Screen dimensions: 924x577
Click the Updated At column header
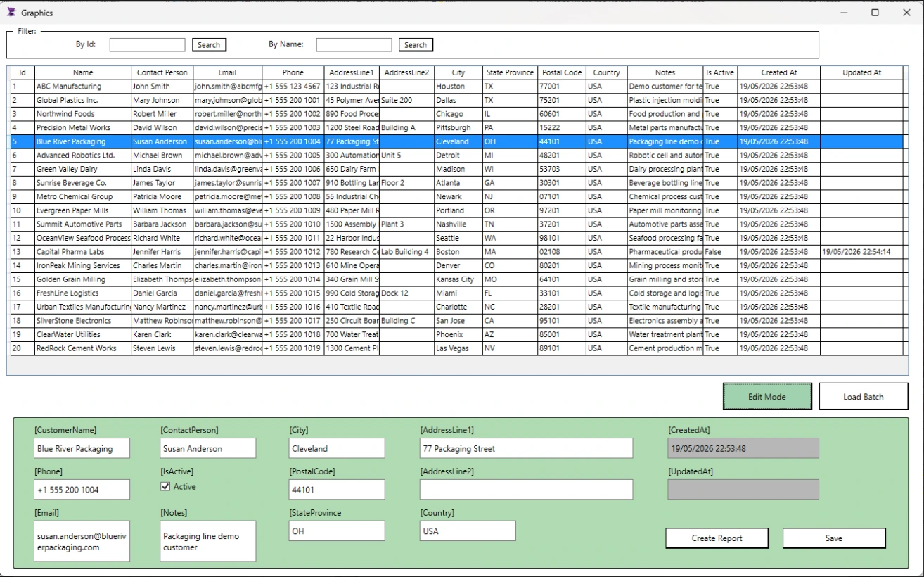click(862, 72)
